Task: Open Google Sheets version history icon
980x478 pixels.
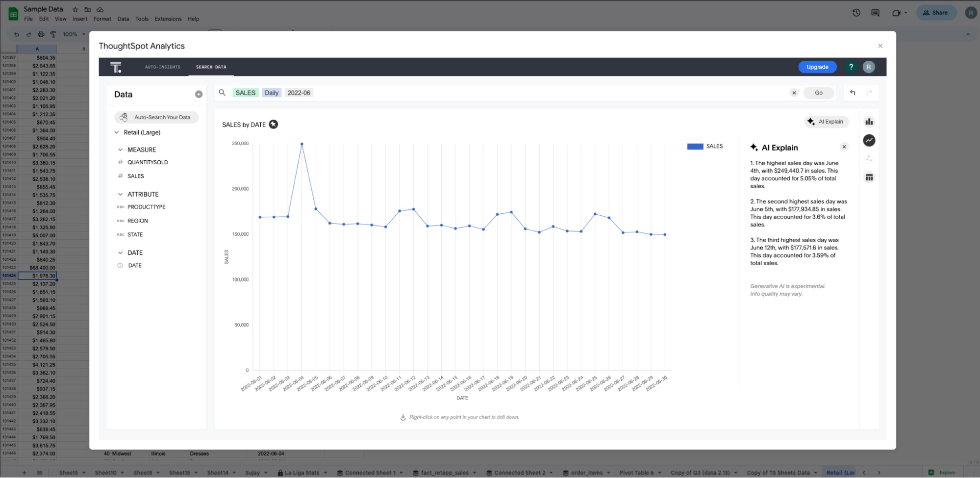Action: [x=856, y=13]
